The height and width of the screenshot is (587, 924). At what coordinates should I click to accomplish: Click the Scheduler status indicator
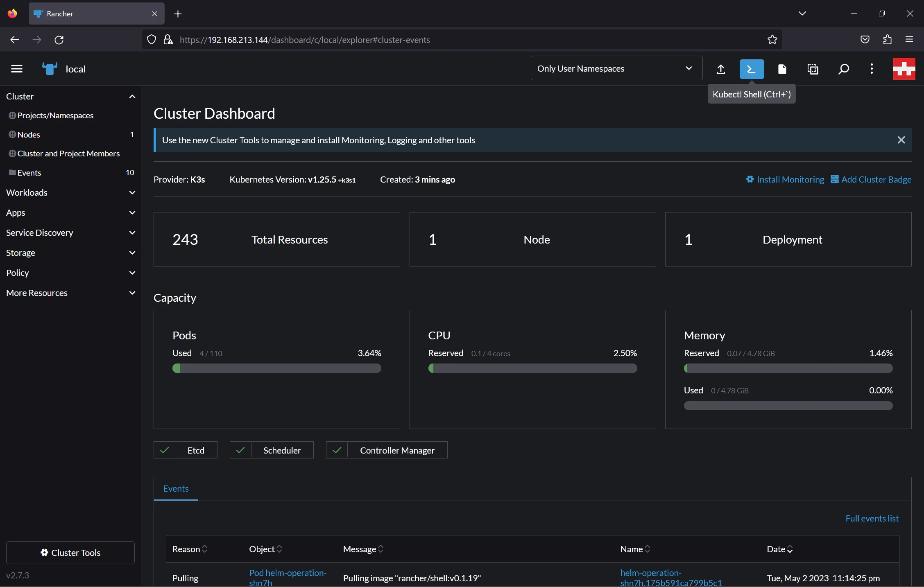click(x=272, y=450)
